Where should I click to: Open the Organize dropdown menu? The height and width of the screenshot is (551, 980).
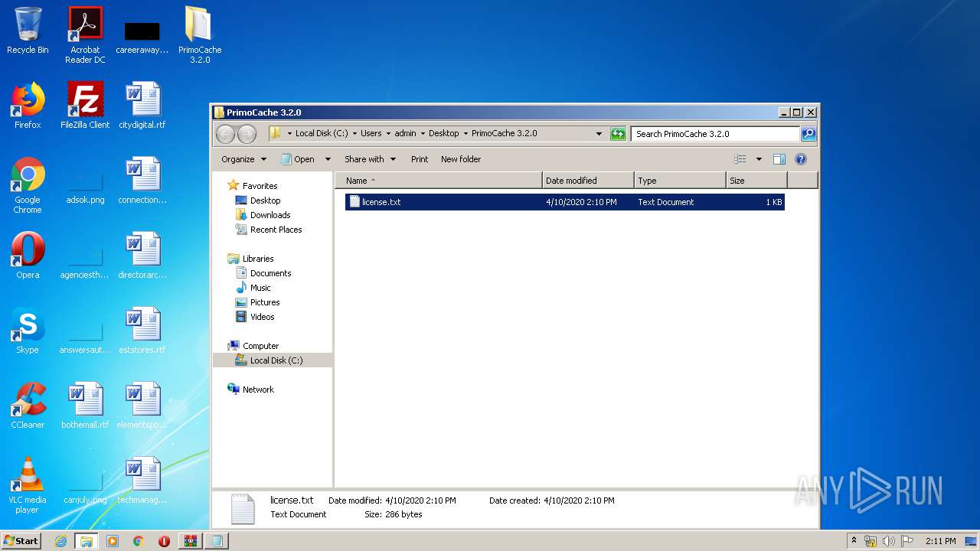[243, 159]
